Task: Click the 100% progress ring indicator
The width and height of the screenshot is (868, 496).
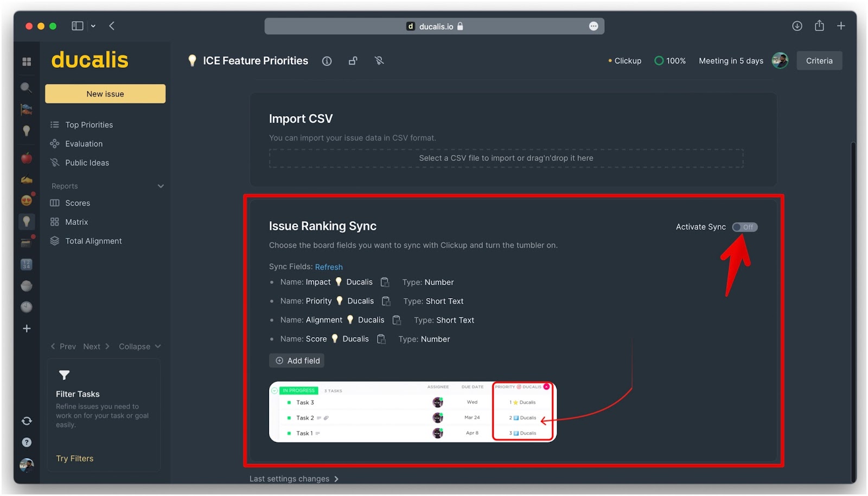Action: pos(670,61)
